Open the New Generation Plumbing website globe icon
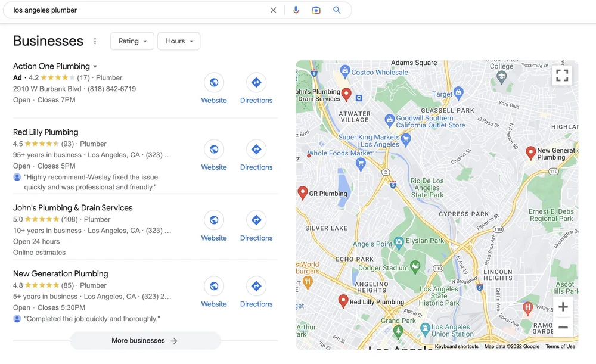 pos(214,286)
